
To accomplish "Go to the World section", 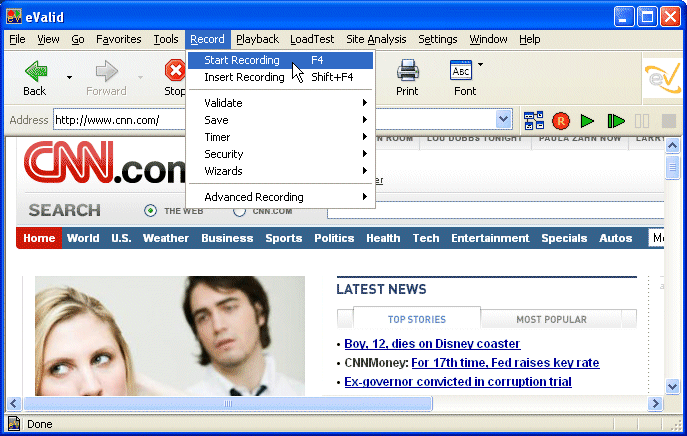I will tap(83, 238).
